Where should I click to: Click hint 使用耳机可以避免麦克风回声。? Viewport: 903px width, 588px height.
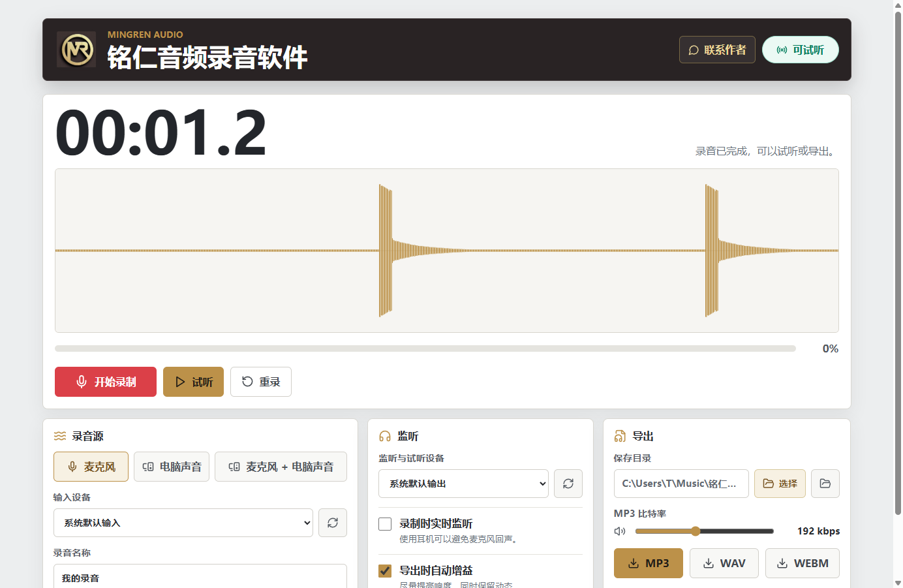pyautogui.click(x=460, y=539)
